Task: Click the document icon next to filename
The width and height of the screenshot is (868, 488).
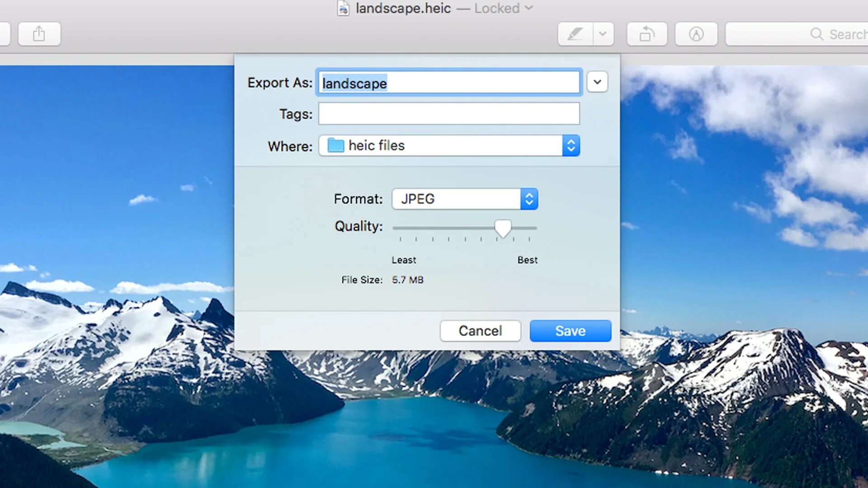Action: coord(343,8)
